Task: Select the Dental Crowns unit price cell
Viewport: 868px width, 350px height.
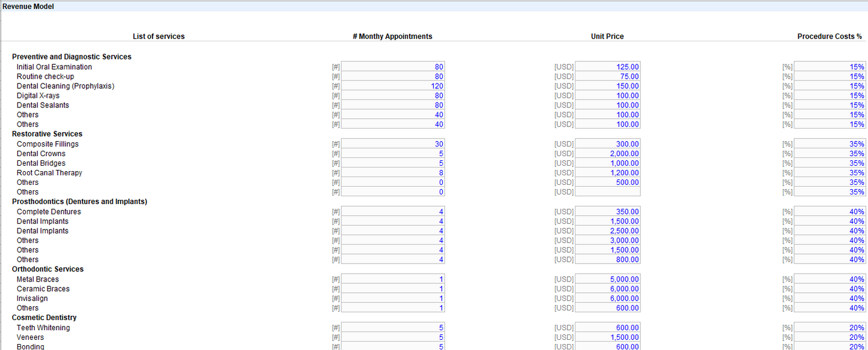Action: pyautogui.click(x=607, y=154)
